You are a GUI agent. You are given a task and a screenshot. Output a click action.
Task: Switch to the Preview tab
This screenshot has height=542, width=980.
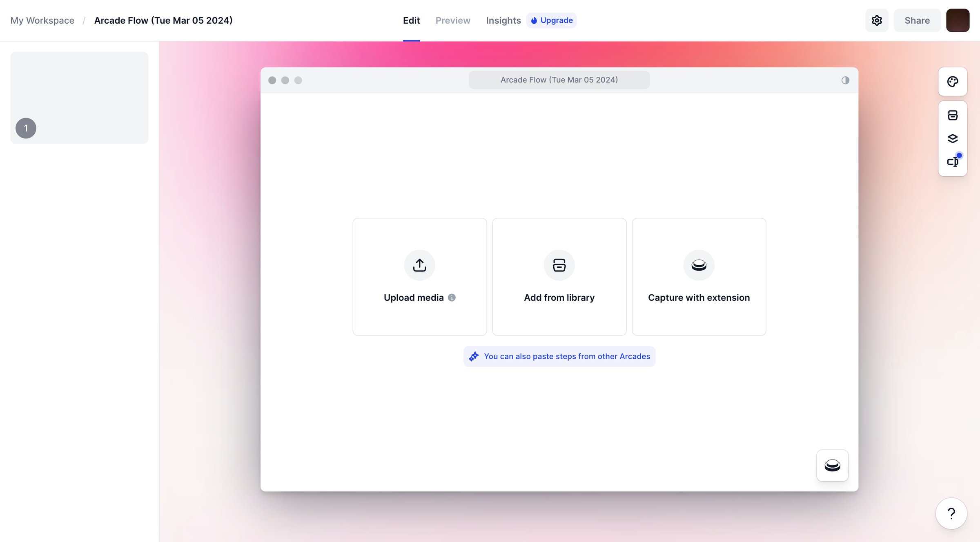[453, 20]
